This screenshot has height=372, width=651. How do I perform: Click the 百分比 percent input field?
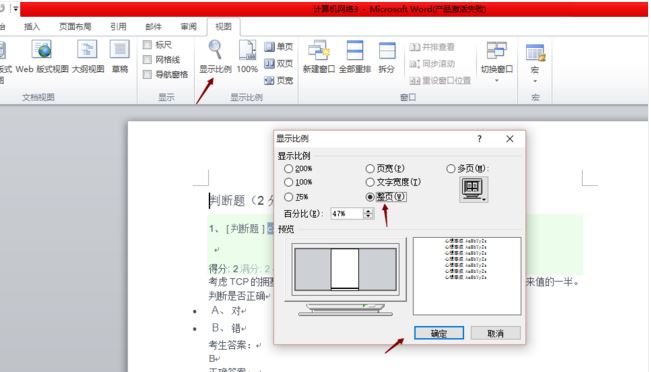coord(347,213)
